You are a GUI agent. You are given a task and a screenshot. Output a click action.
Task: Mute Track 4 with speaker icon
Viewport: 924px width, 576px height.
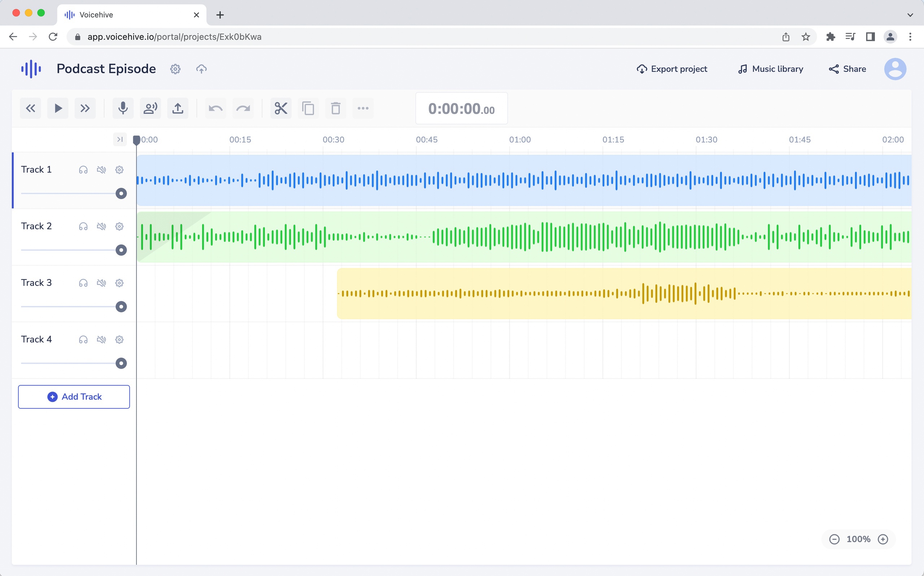coord(101,340)
